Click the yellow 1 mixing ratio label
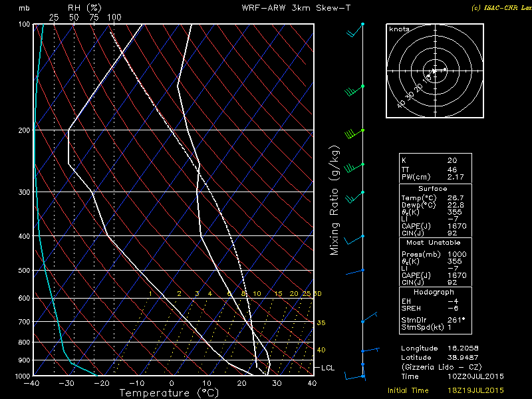 point(150,294)
